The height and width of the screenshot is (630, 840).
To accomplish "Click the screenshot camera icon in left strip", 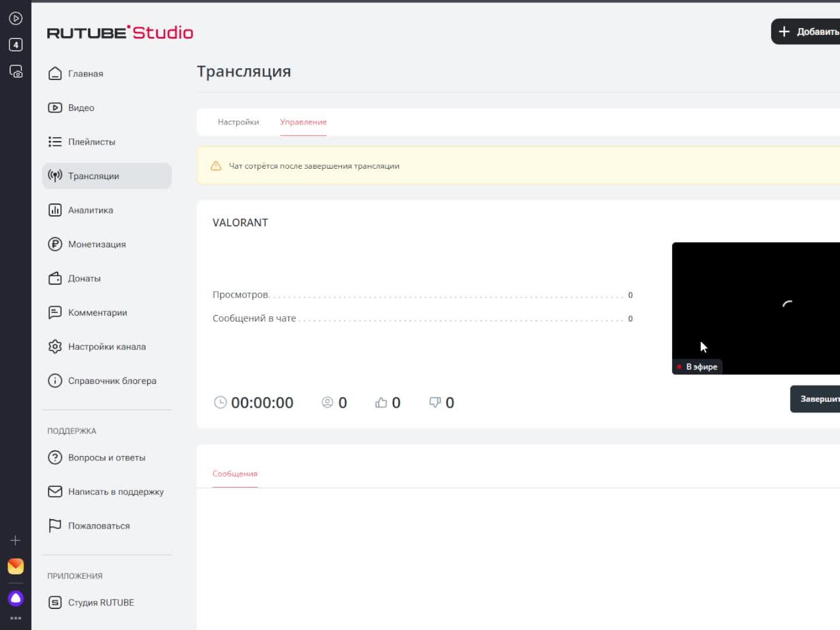I will click(16, 71).
